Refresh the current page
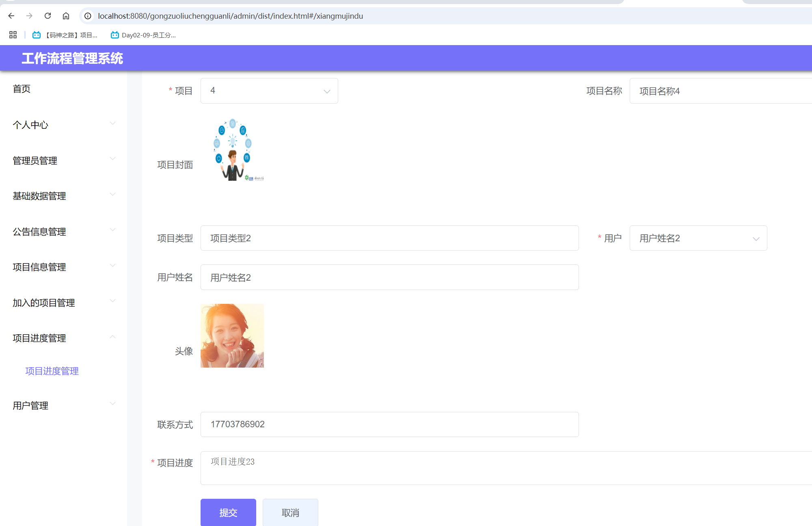Image resolution: width=812 pixels, height=526 pixels. point(48,16)
